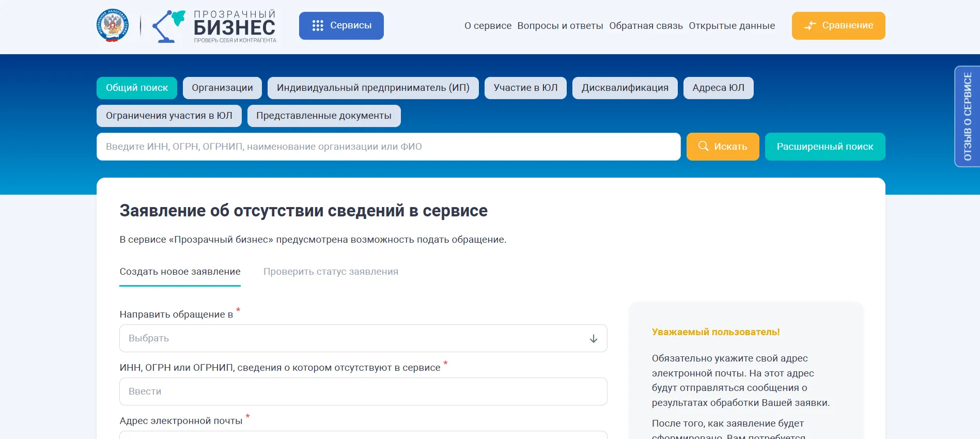
Task: Click the dropdown arrow in Выбрать field
Action: 593,339
